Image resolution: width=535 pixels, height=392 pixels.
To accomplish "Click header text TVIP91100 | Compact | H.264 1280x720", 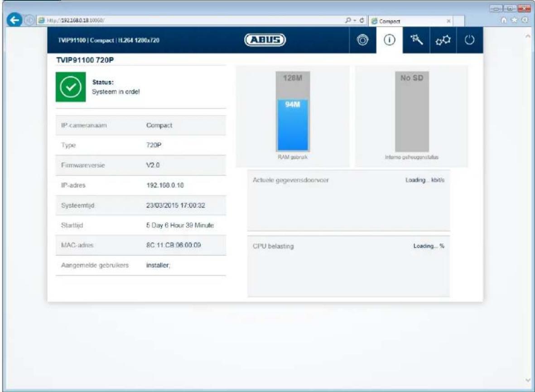I will [x=109, y=40].
